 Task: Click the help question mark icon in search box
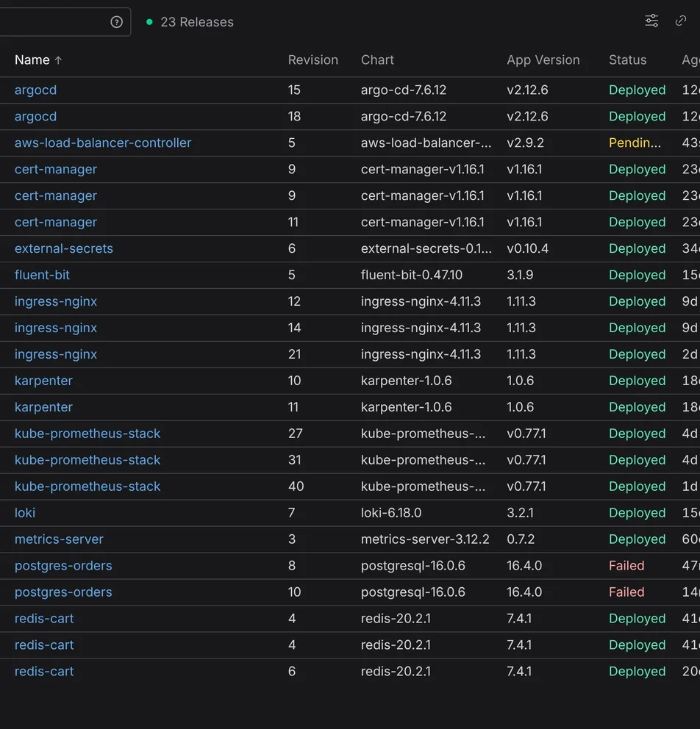click(116, 22)
